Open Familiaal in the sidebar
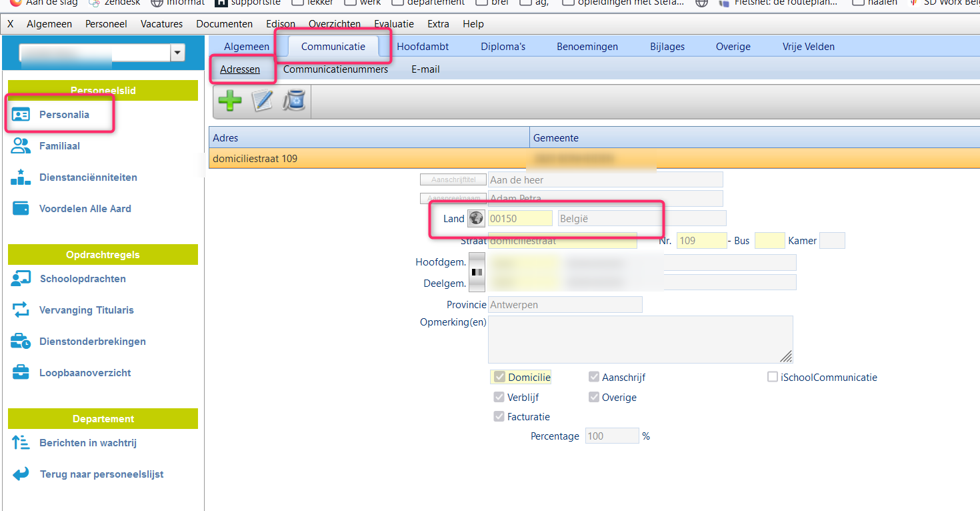This screenshot has width=980, height=511. 59,146
